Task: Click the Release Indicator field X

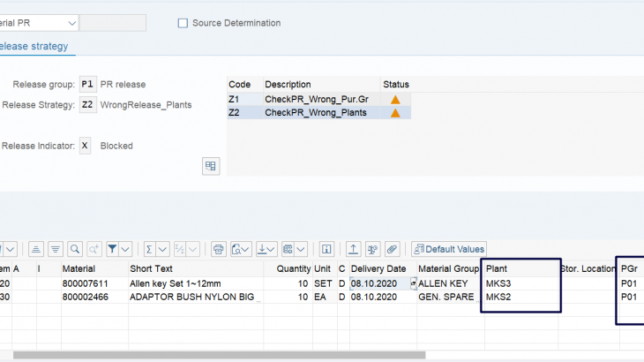Action: click(85, 146)
